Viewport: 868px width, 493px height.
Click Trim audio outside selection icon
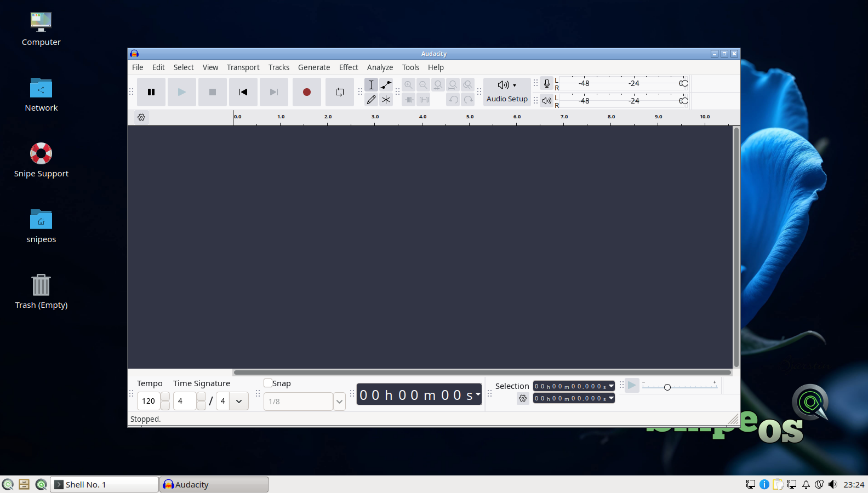[x=409, y=100]
